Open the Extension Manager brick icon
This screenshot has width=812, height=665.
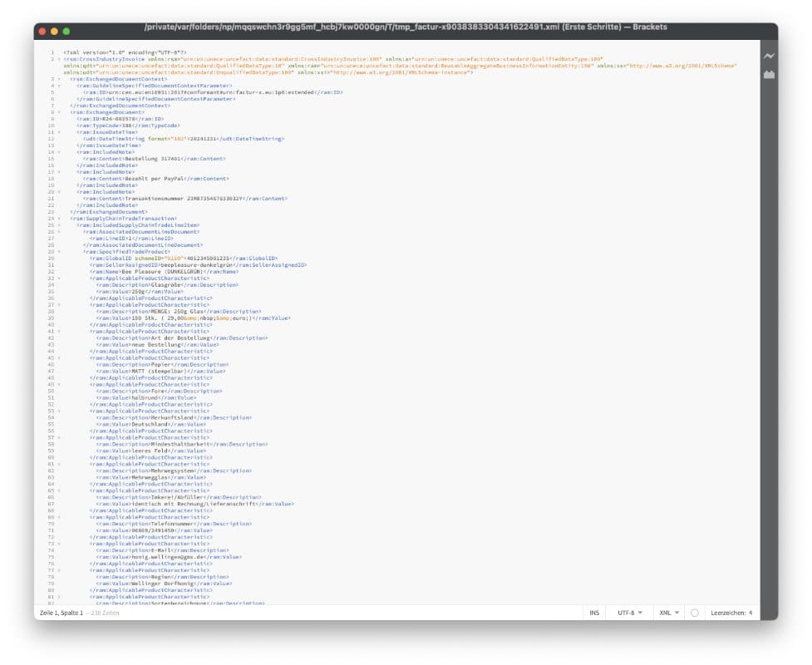pyautogui.click(x=770, y=74)
